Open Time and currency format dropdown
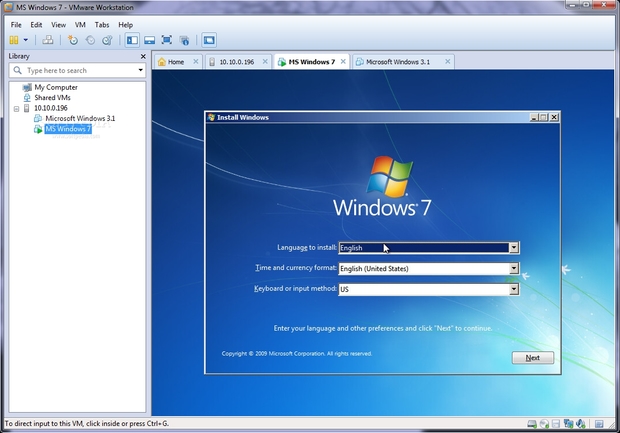Image resolution: width=620 pixels, height=433 pixels. [x=514, y=268]
